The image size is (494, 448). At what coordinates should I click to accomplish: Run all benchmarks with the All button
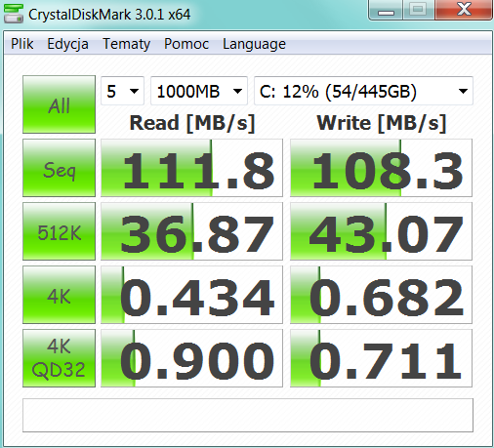[59, 104]
